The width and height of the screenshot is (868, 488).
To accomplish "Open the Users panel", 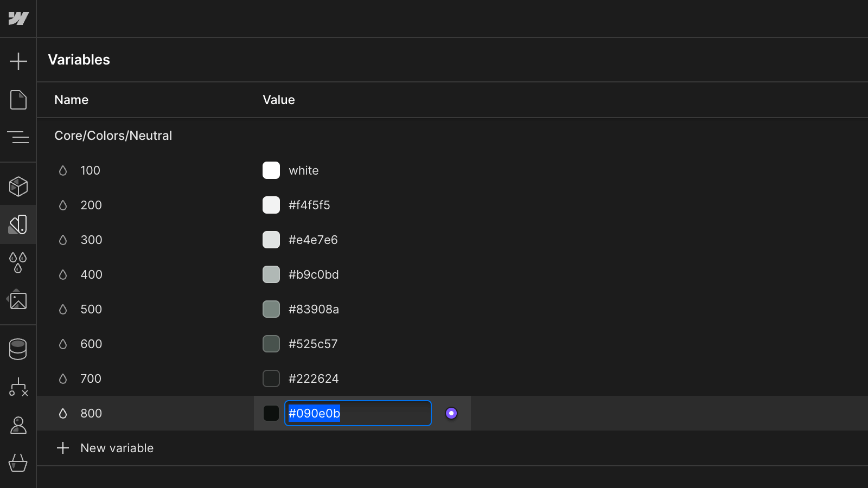I will coord(18,426).
